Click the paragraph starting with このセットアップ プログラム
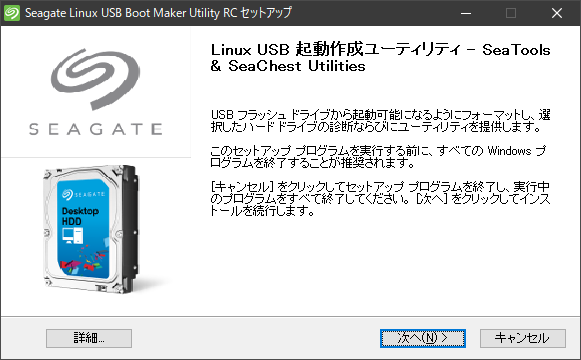Viewport: 581px width, 360px height. (378, 156)
